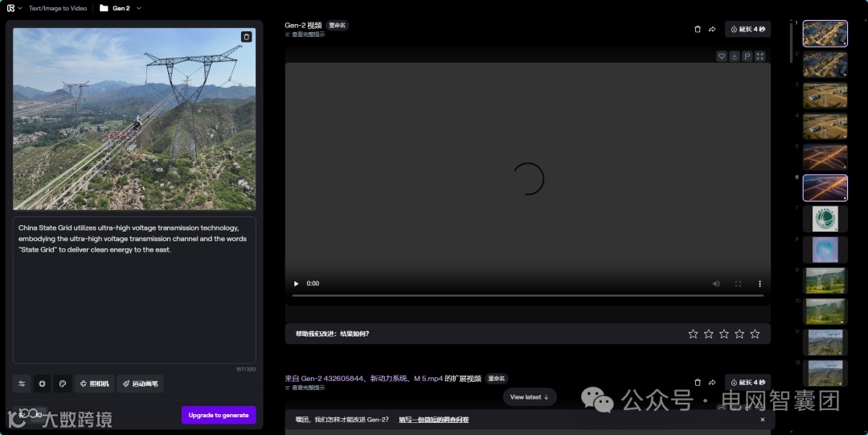Click 重命名 beside the 扩展视频 title

click(x=497, y=379)
